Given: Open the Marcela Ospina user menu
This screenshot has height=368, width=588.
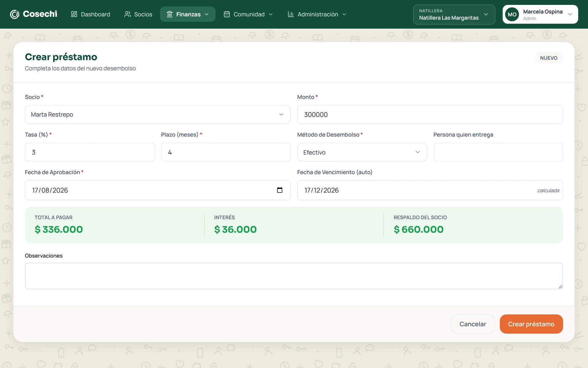Looking at the screenshot, I should pyautogui.click(x=540, y=14).
